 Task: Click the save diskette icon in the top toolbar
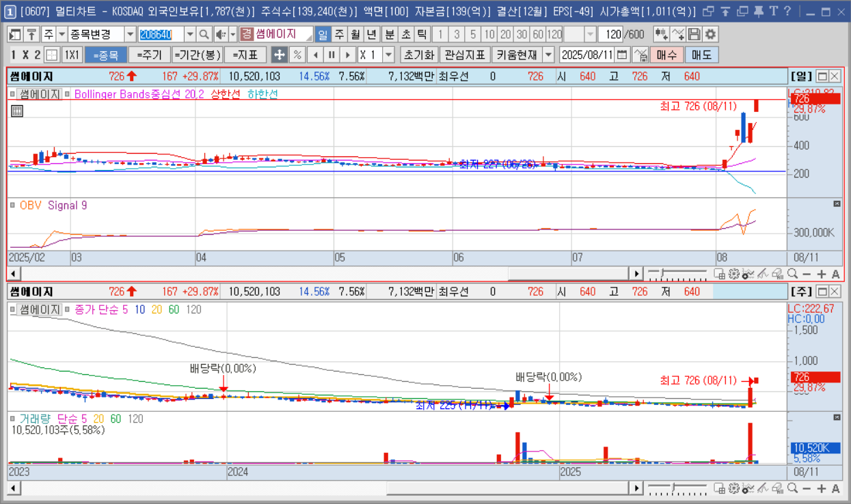694,34
